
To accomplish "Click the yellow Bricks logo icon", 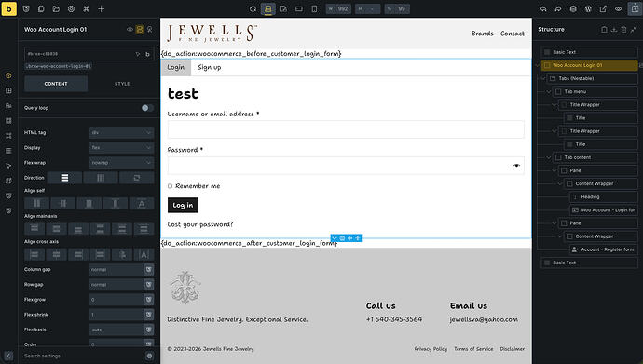I will (x=8, y=8).
